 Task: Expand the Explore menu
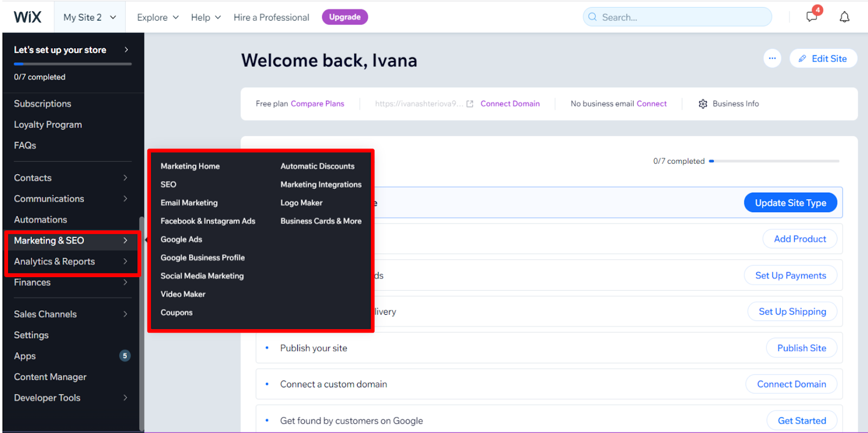pyautogui.click(x=158, y=17)
